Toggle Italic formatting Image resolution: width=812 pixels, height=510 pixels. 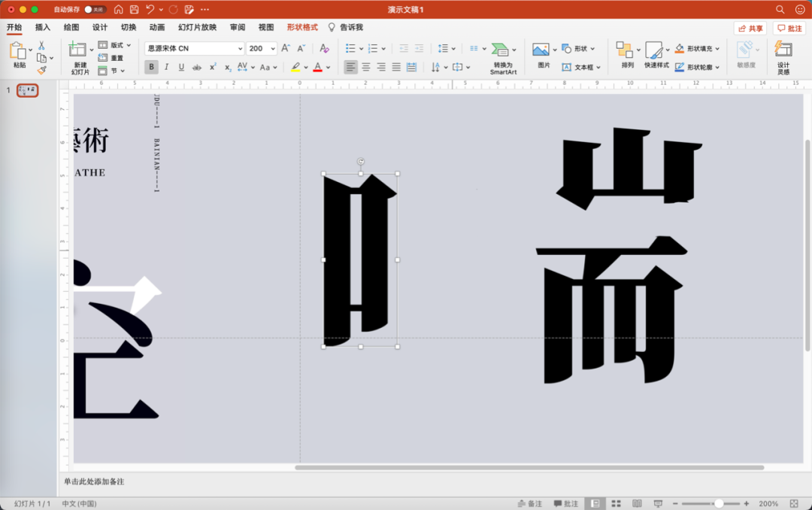(166, 67)
